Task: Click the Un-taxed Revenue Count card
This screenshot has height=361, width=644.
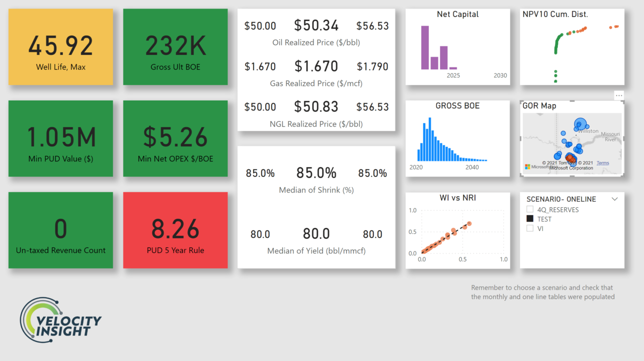Action: coord(60,230)
